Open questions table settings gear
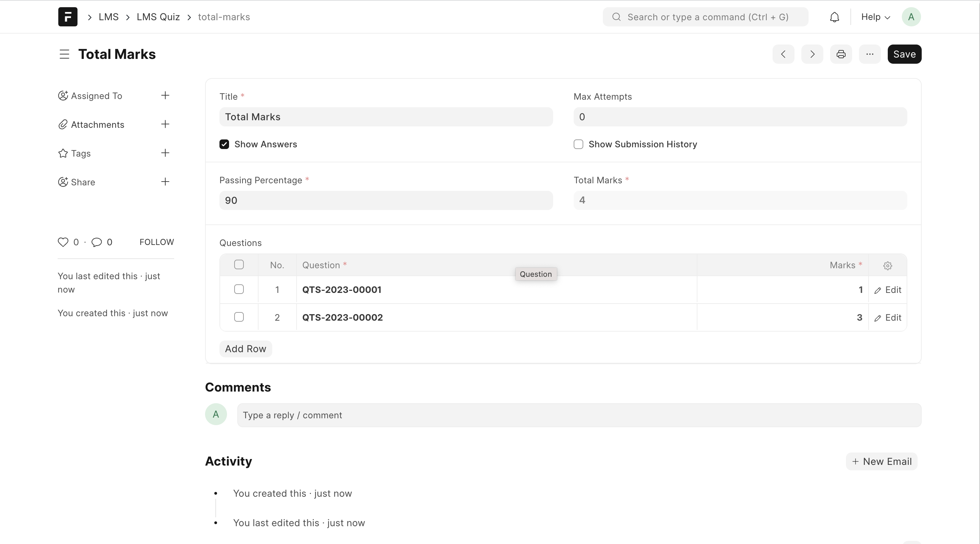The height and width of the screenshot is (544, 980). pyautogui.click(x=887, y=265)
